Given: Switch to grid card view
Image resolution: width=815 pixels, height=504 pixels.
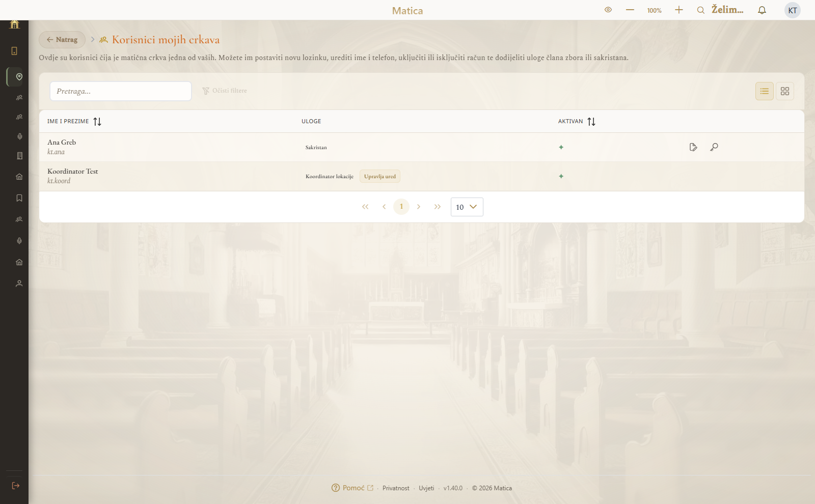Looking at the screenshot, I should point(784,91).
